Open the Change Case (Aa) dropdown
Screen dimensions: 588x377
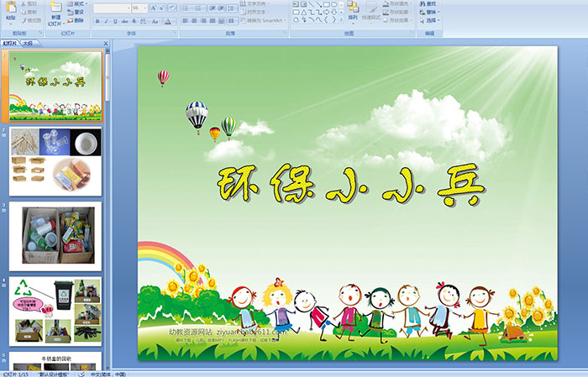click(x=155, y=21)
